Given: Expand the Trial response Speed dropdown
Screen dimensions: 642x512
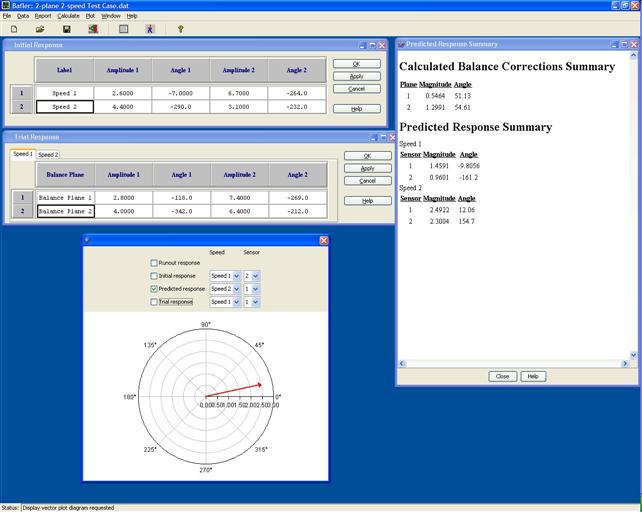Looking at the screenshot, I should 236,302.
